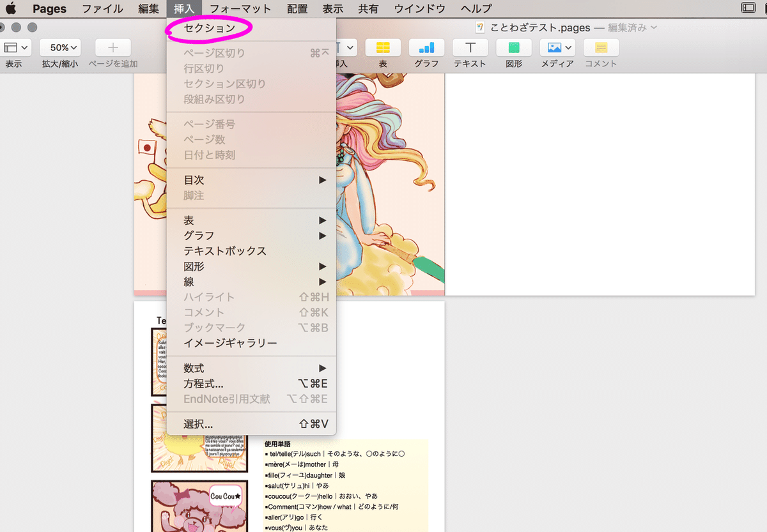The image size is (767, 532).
Task: Select the top illustration page
Action: pyautogui.click(x=390, y=184)
